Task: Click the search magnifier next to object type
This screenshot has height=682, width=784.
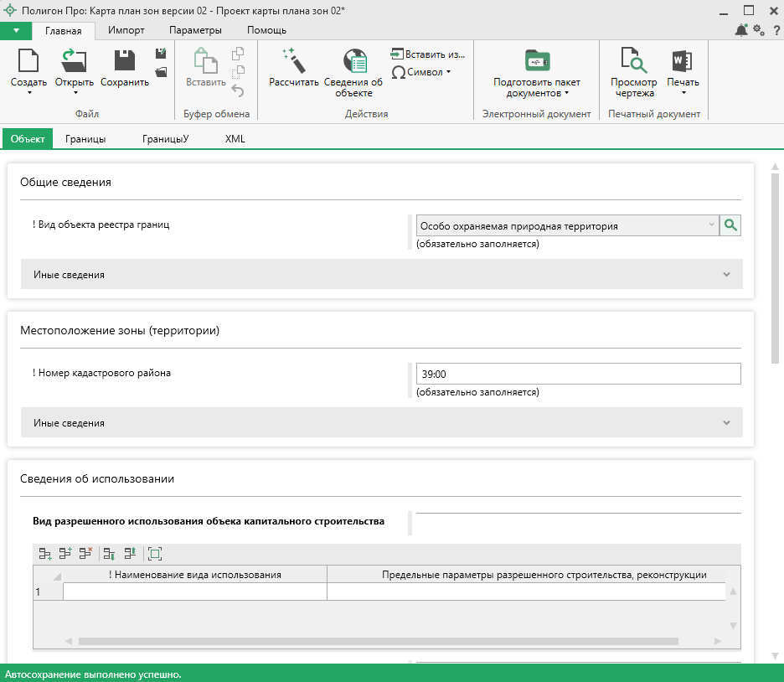Action: pos(730,225)
